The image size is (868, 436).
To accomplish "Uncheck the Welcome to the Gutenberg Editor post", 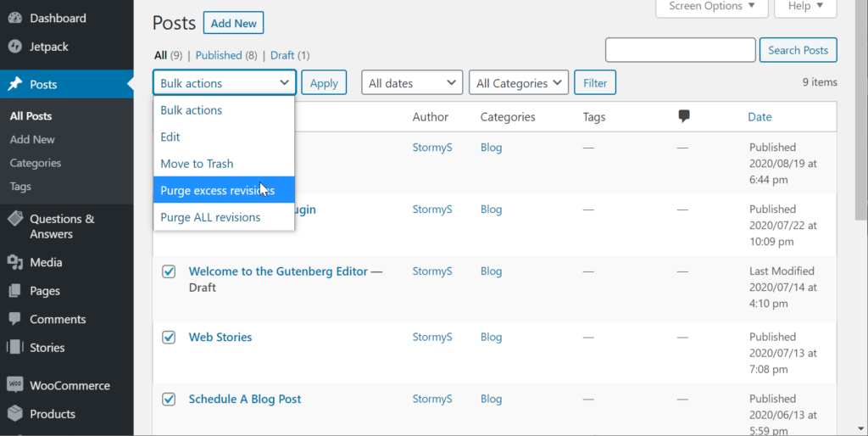I will tap(169, 271).
